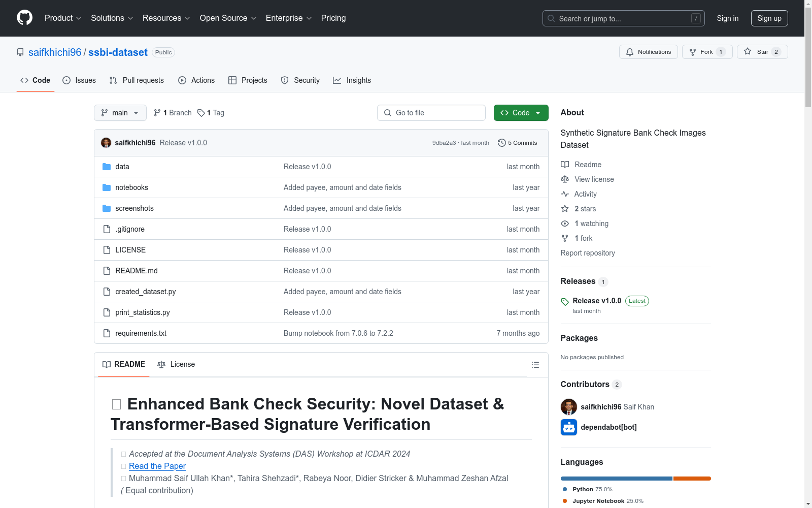Screen dimensions: 812x508
Task: Open the 1 Branch link
Action: click(x=173, y=113)
